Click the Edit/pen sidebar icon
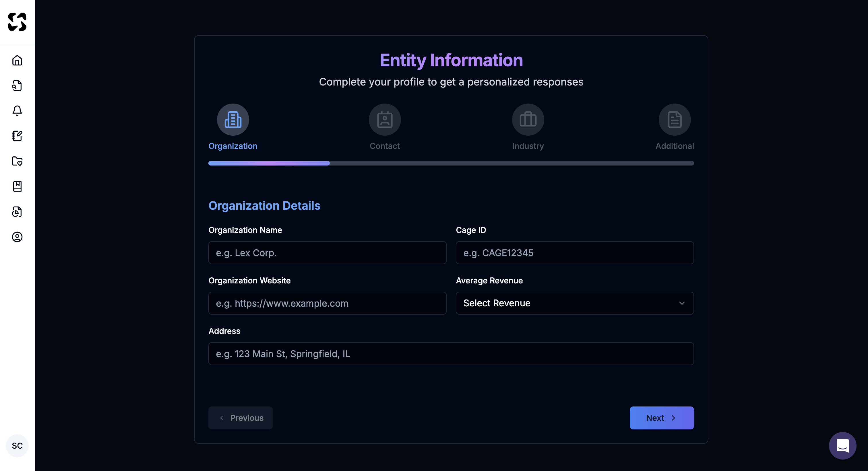This screenshot has width=868, height=471. (x=17, y=136)
